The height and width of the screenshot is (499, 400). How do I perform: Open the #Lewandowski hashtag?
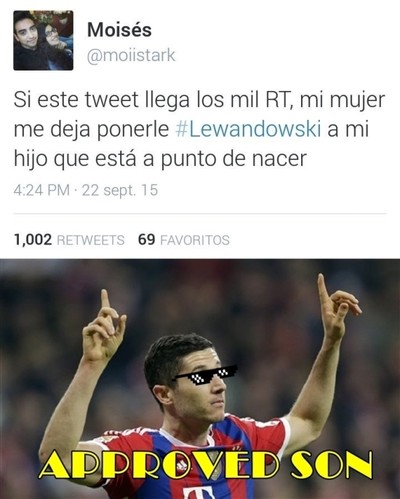point(248,129)
